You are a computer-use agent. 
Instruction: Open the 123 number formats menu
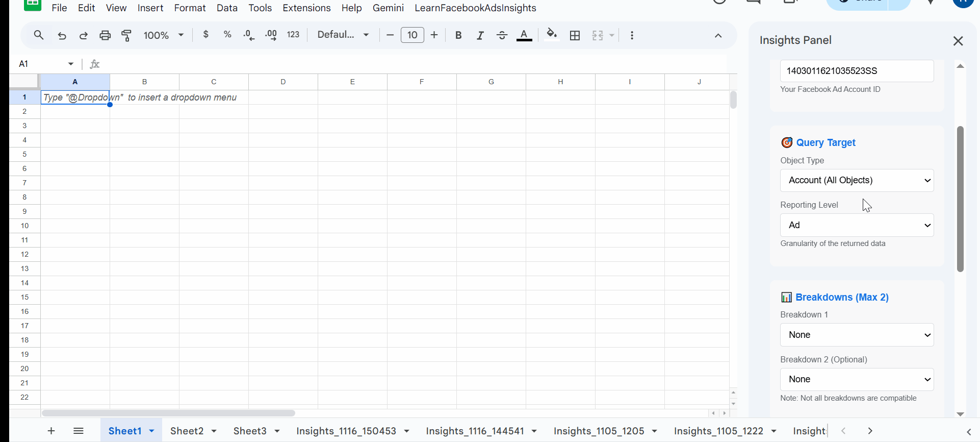(293, 35)
